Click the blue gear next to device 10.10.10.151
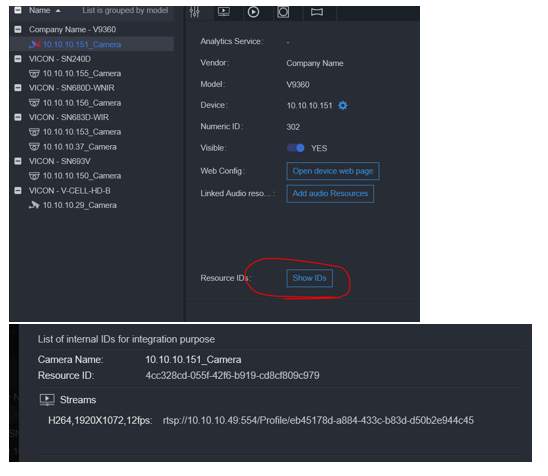 (343, 106)
